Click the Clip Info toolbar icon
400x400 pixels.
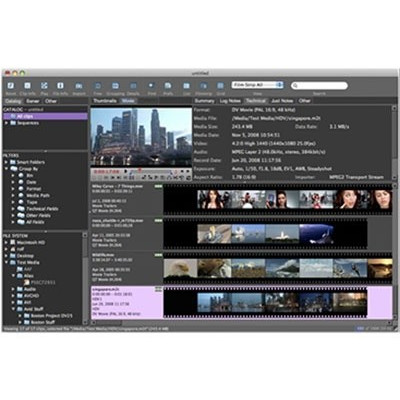tap(27, 86)
